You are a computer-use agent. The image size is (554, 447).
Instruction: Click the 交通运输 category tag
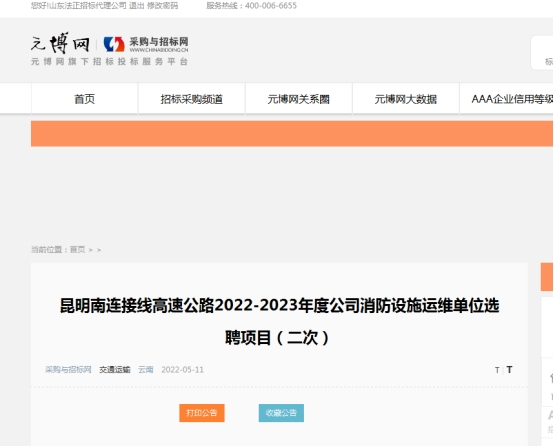115,370
